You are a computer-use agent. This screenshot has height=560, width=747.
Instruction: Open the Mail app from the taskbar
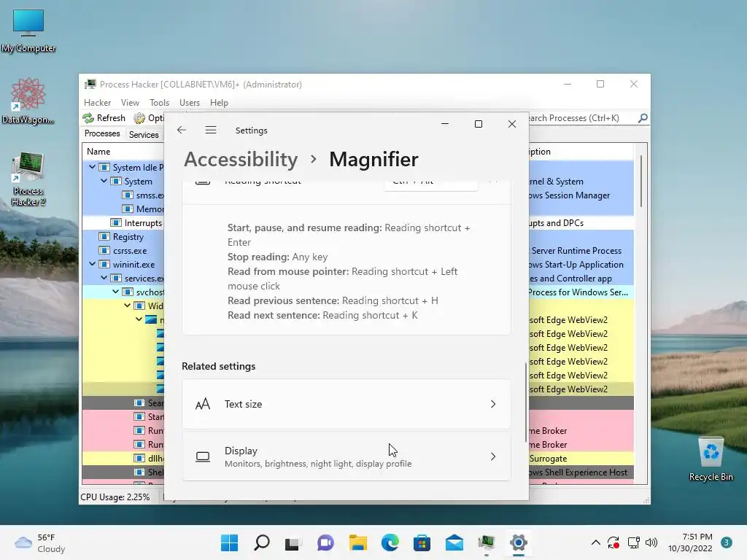pyautogui.click(x=454, y=542)
